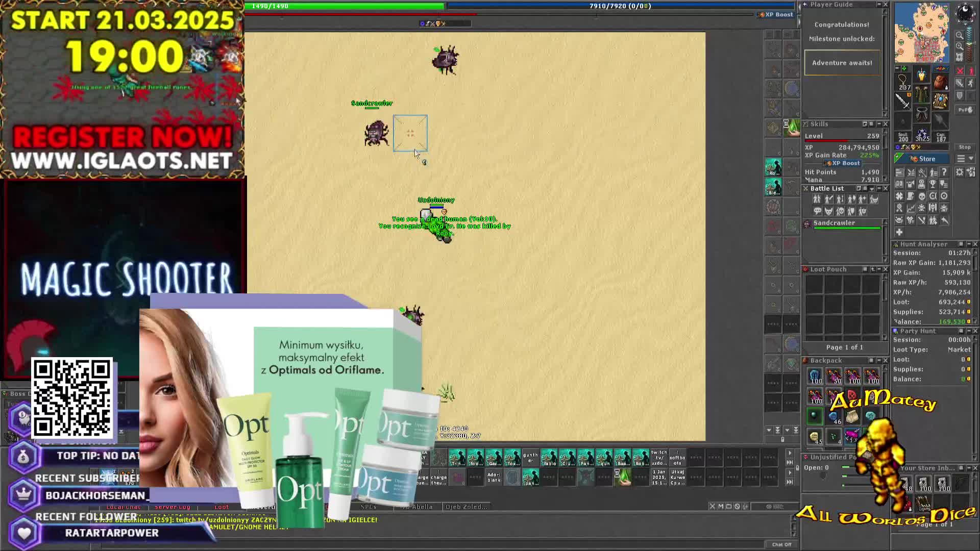The height and width of the screenshot is (551, 980).
Task: Click the green health bar at top
Action: pos(344,6)
